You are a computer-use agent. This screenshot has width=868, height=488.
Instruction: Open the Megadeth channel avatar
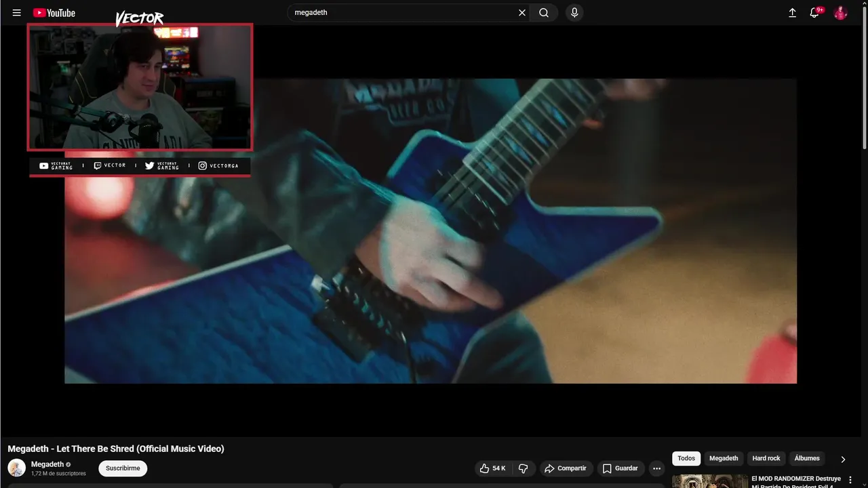(x=16, y=468)
